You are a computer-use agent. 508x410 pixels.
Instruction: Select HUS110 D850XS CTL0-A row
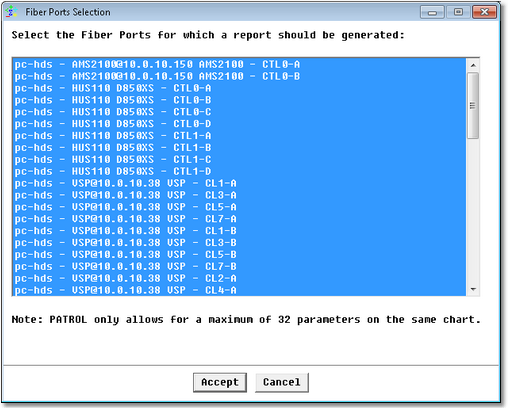239,88
